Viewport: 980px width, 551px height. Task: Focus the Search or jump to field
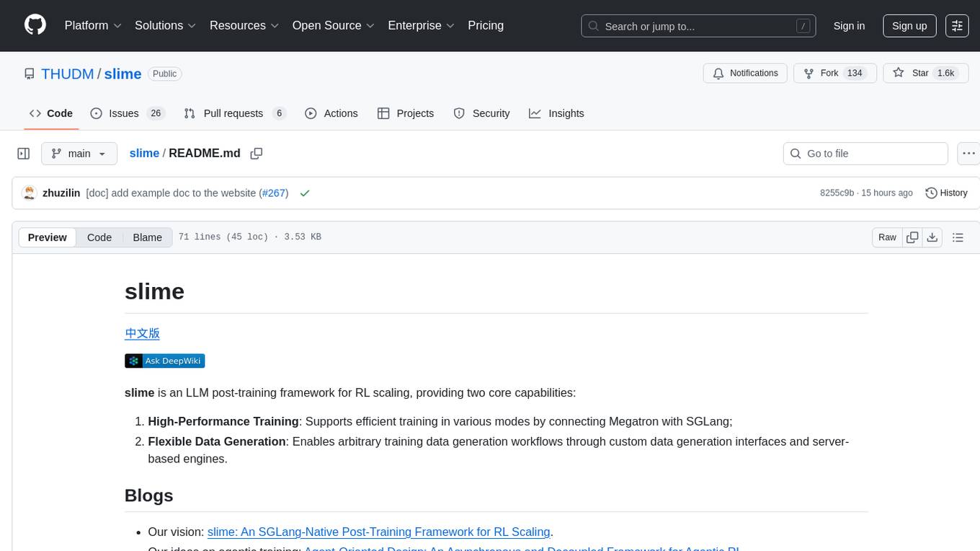[699, 26]
